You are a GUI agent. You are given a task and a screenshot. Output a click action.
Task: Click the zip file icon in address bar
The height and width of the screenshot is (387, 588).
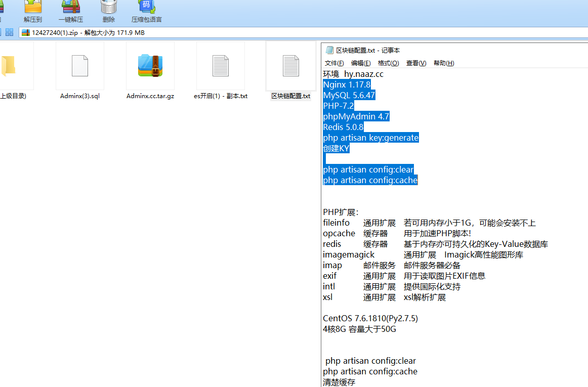[25, 32]
